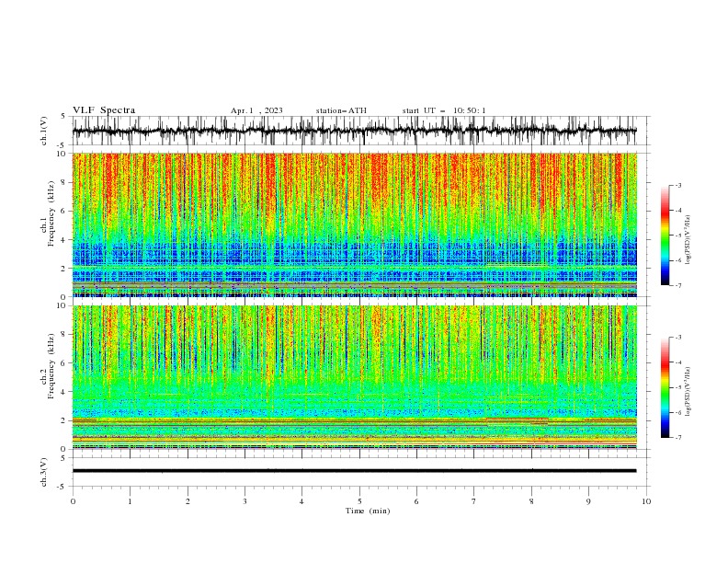Click time tick label '5' on x-axis

[359, 501]
